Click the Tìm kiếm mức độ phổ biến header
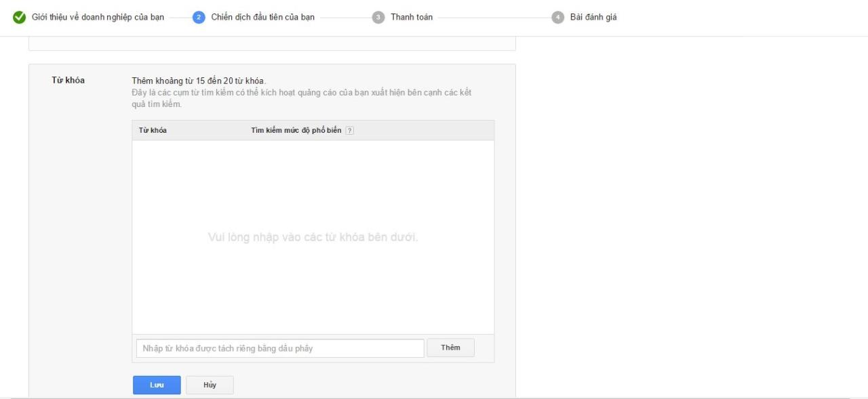The width and height of the screenshot is (868, 399). click(296, 130)
